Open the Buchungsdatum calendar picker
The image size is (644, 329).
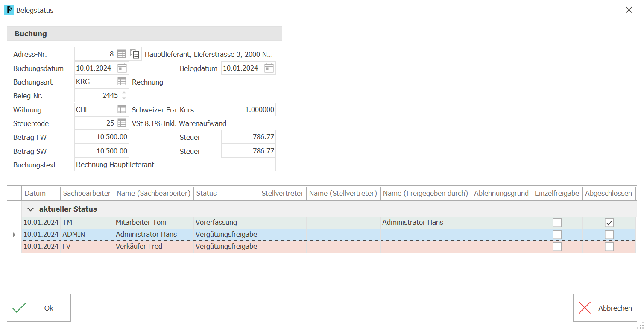122,68
